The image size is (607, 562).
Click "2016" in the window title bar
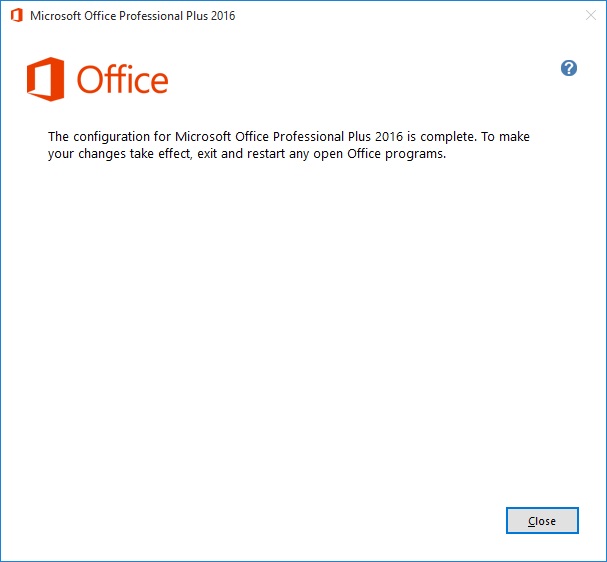[x=222, y=16]
